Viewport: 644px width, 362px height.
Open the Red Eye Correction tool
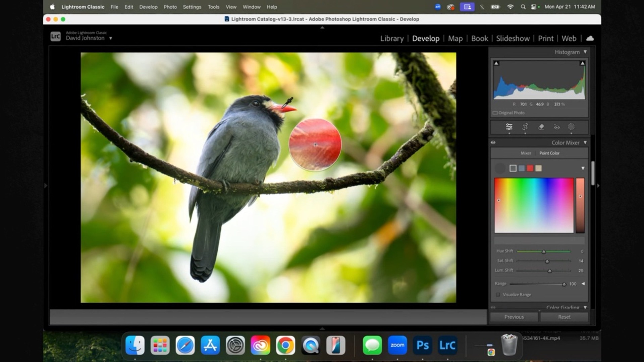pos(556,127)
